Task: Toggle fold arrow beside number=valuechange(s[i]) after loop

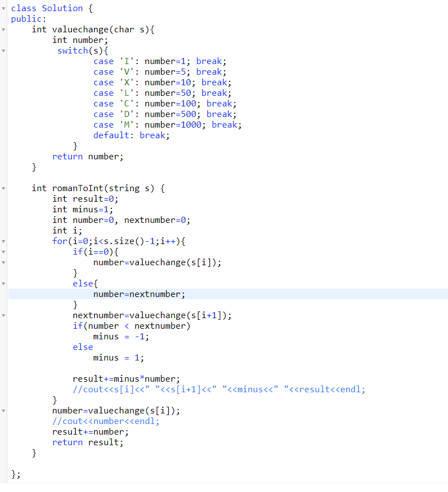Action: (x=3, y=411)
